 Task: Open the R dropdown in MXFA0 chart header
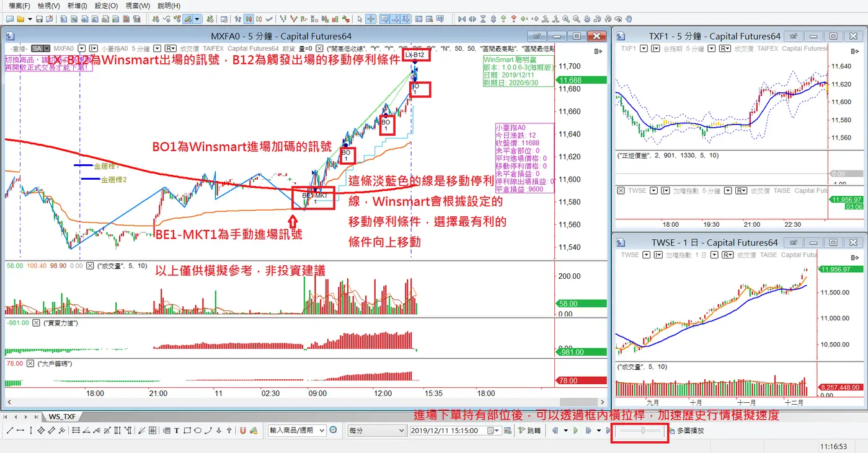[x=170, y=48]
